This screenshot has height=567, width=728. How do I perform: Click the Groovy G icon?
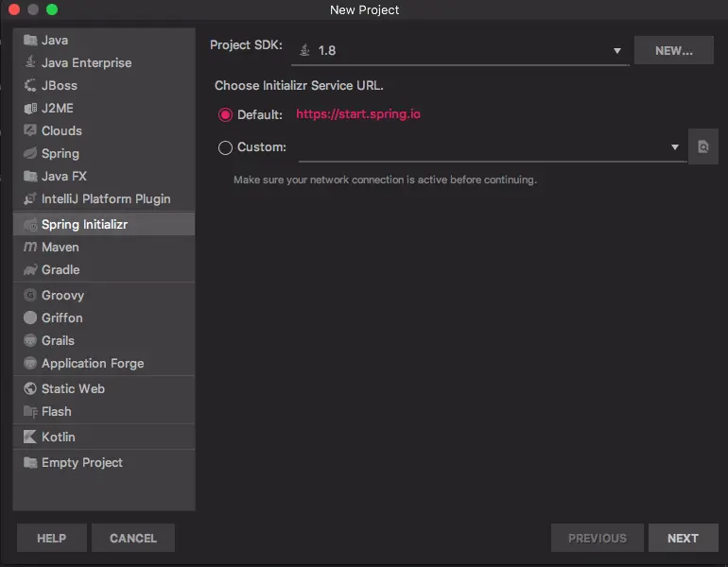click(30, 295)
